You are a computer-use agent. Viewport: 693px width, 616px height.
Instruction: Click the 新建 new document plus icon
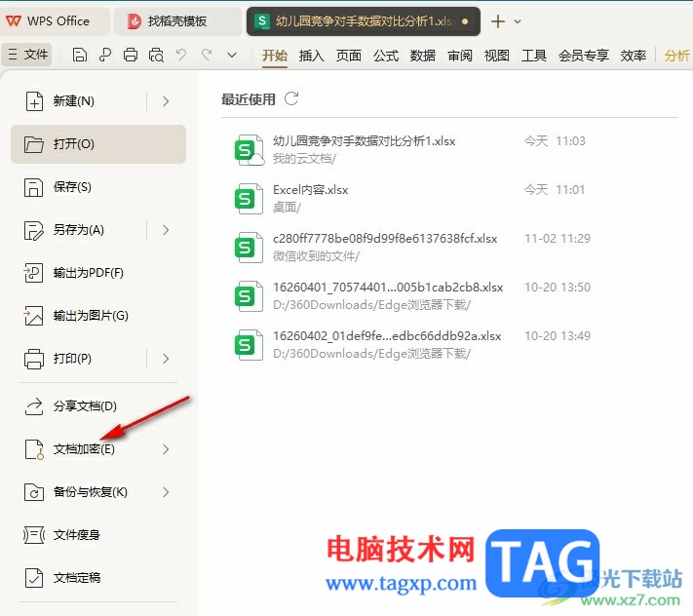[34, 101]
